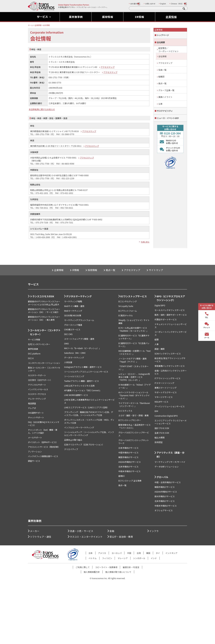The width and height of the screenshot is (215, 644).
Task: Open 役員一覧 in the sidebar
Action: [x=171, y=70]
